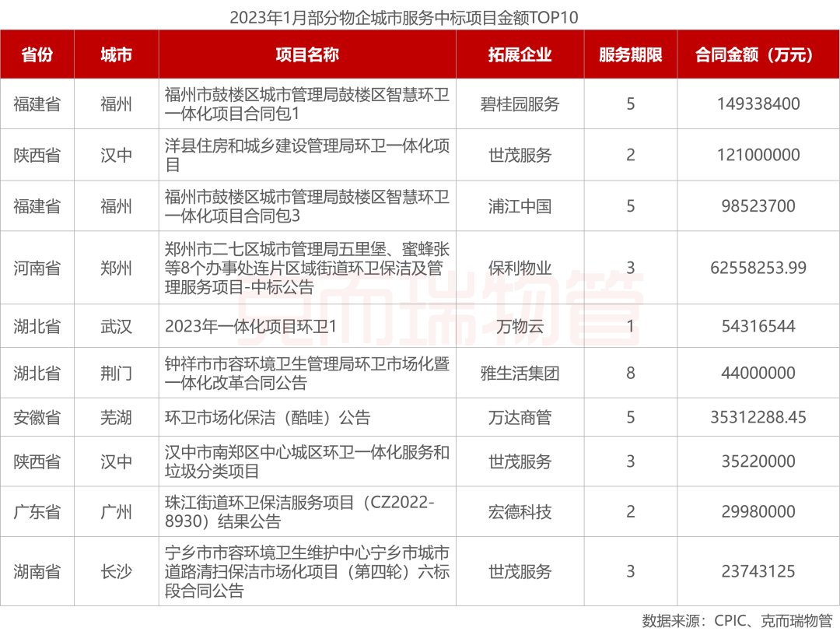Select the company cell 万达商管
Image resolution: width=840 pixels, height=635 pixels.
(520, 417)
